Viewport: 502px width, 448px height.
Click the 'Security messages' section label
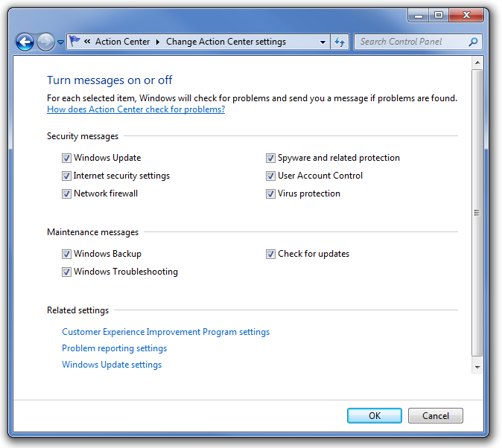click(83, 136)
